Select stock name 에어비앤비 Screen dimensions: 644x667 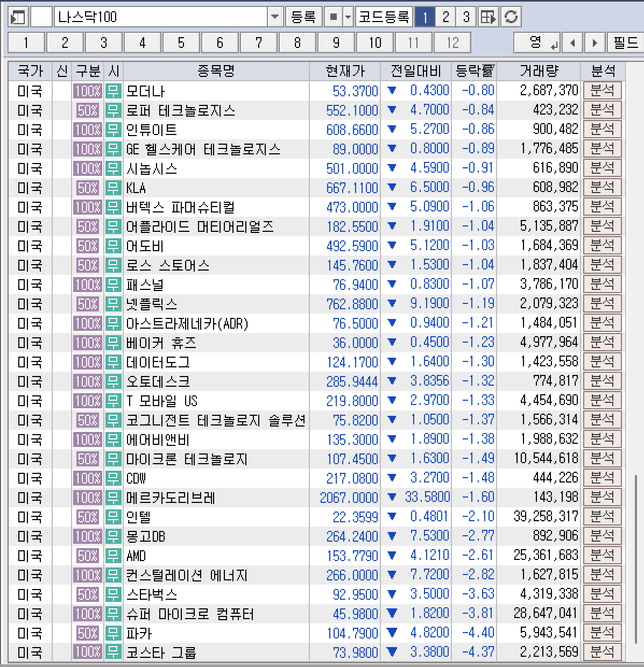(158, 439)
